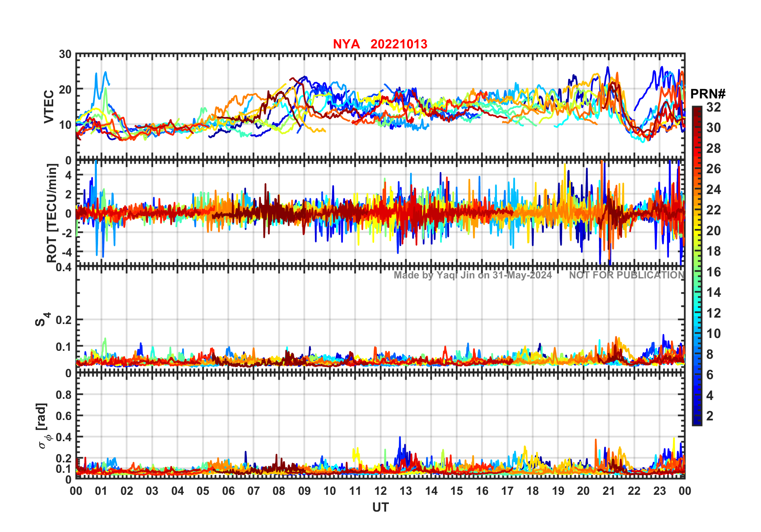
Task: Click PRN colorbar tick label '8'
Action: point(710,354)
